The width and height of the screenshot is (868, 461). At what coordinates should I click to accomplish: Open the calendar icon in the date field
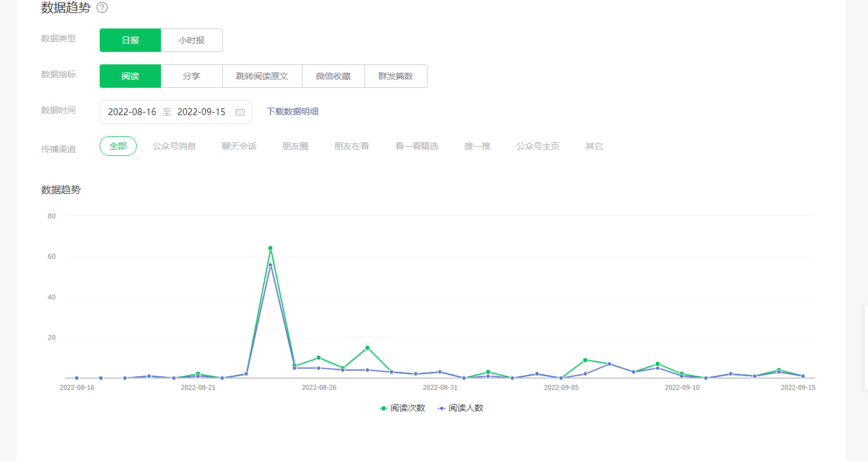pos(240,112)
